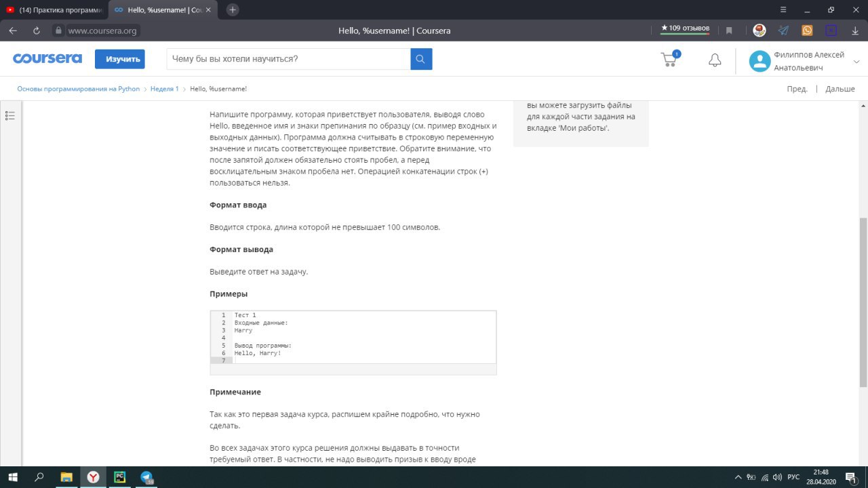
Task: Open the Основы программирования на Python breadcrumb
Action: tap(79, 89)
